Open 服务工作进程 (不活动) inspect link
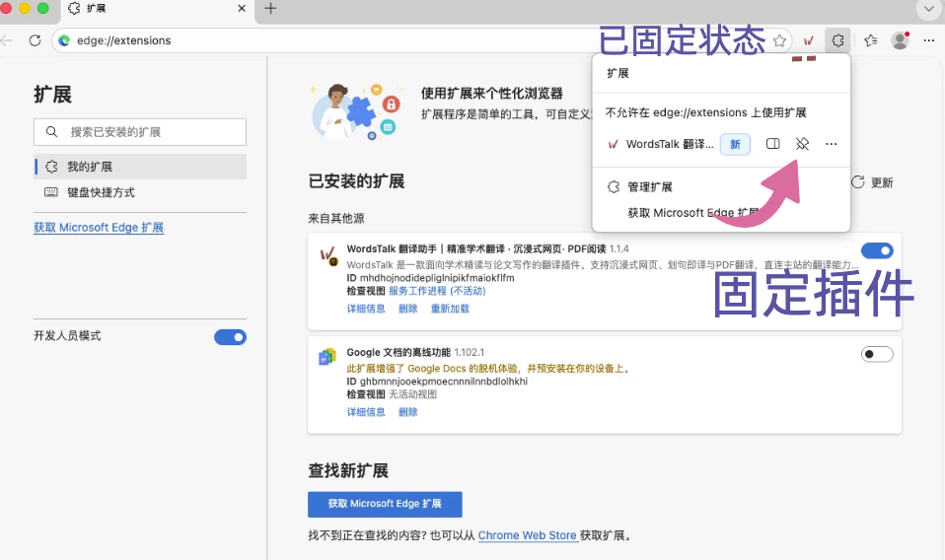The height and width of the screenshot is (560, 945). pos(437,291)
